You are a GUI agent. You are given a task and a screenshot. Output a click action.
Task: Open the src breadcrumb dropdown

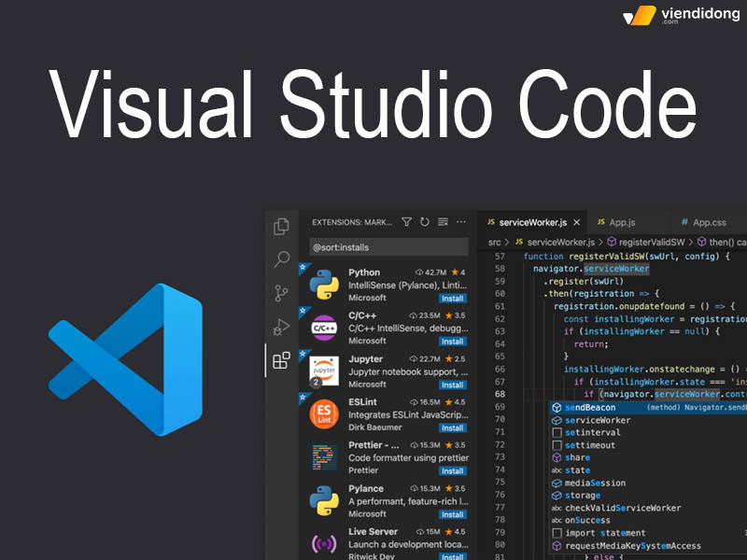[x=495, y=242]
